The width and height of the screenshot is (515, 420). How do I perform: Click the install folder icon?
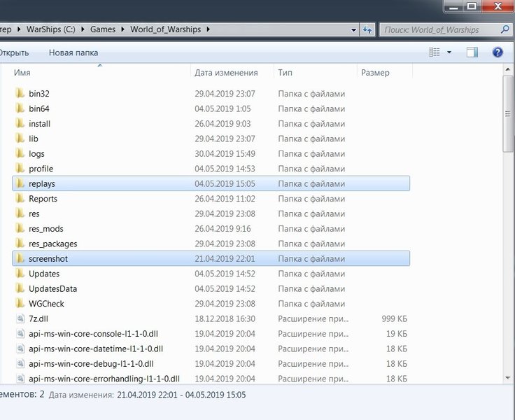click(x=20, y=124)
